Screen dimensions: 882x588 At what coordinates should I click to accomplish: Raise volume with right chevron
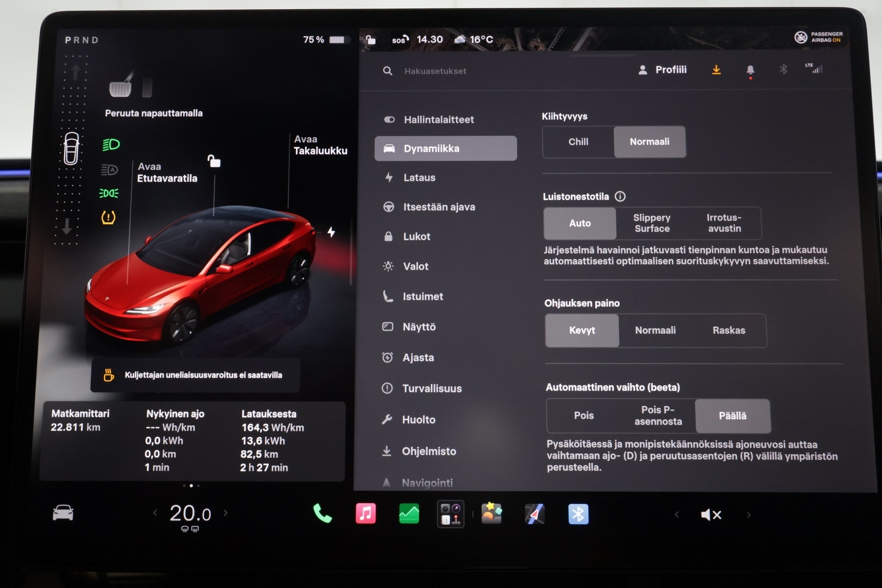pos(749,514)
